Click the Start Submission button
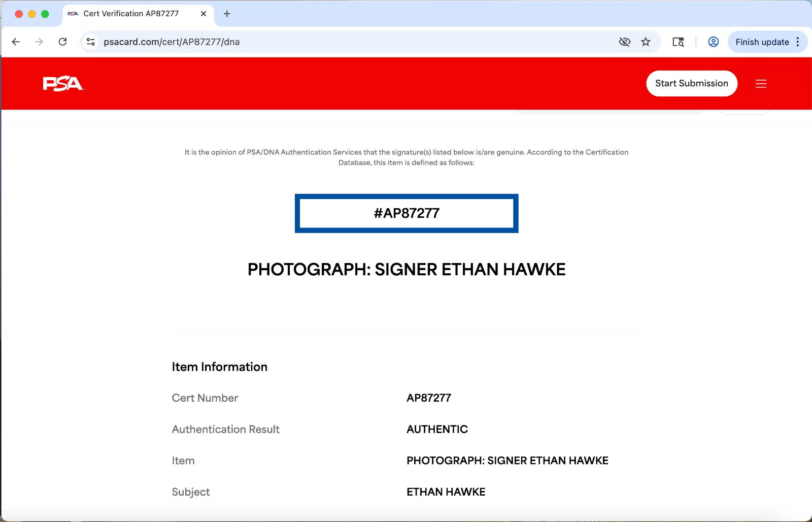This screenshot has width=812, height=522. (691, 83)
